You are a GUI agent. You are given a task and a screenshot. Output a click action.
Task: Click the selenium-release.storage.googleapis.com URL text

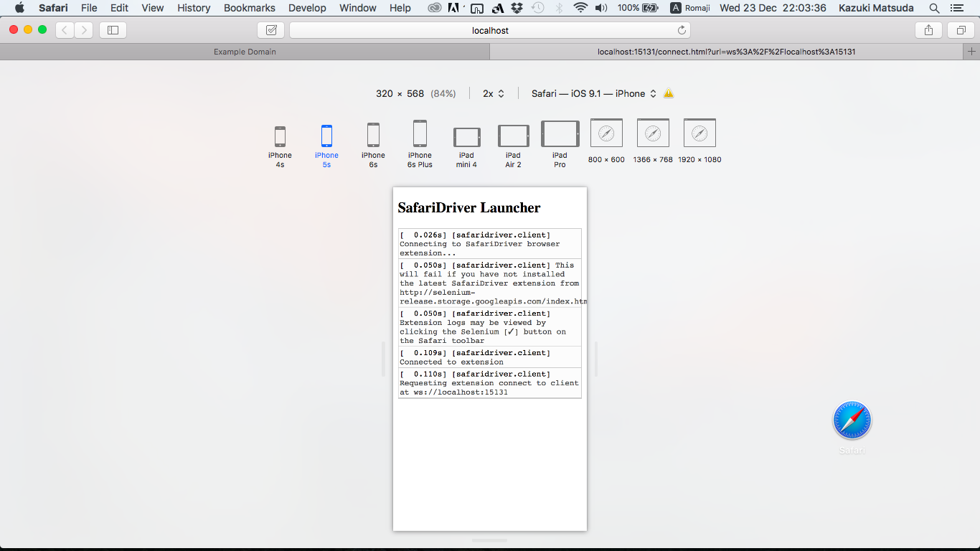(x=493, y=297)
